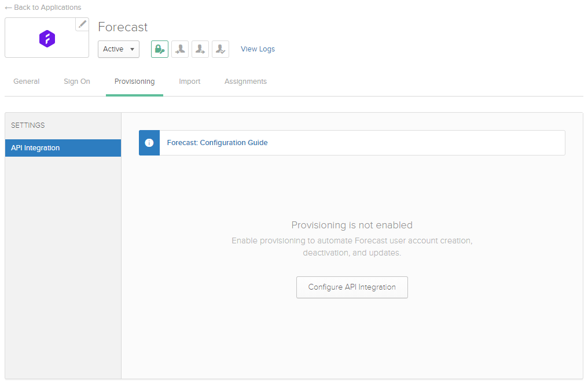The height and width of the screenshot is (385, 588).
Task: Click the push users icon button
Action: click(200, 49)
